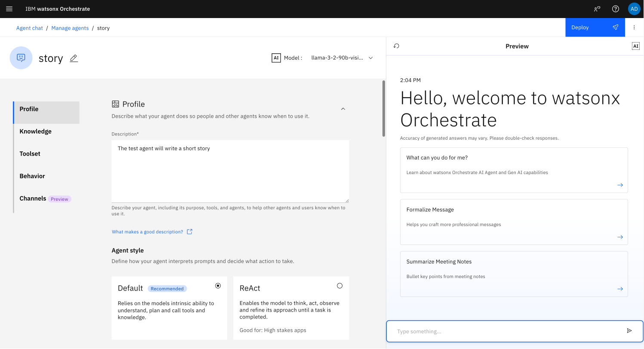Click the send message paper plane icon
This screenshot has height=349, width=644.
629,331
